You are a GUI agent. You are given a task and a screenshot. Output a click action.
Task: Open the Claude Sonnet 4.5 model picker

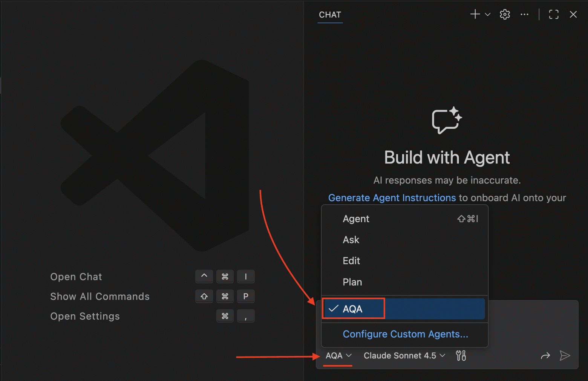tap(403, 355)
